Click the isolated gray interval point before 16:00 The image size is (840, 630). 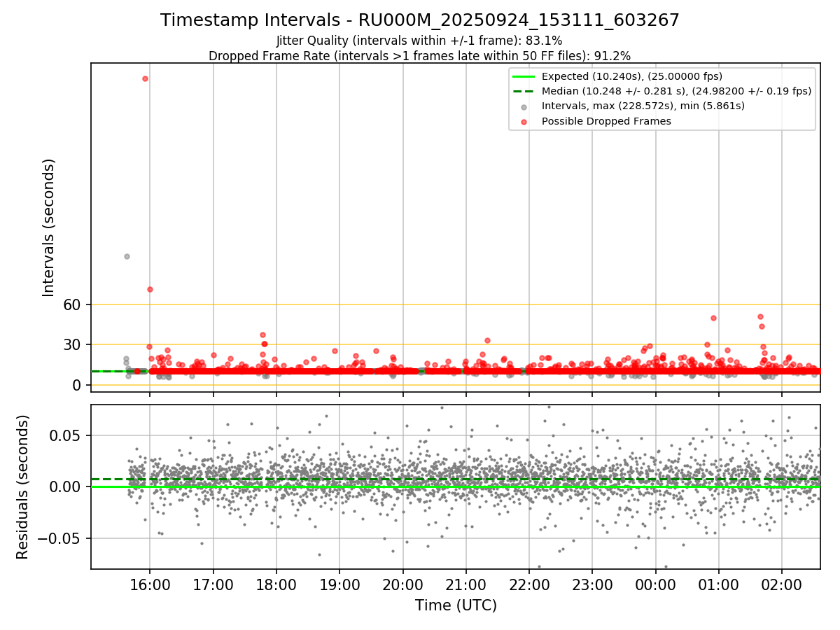coord(127,256)
